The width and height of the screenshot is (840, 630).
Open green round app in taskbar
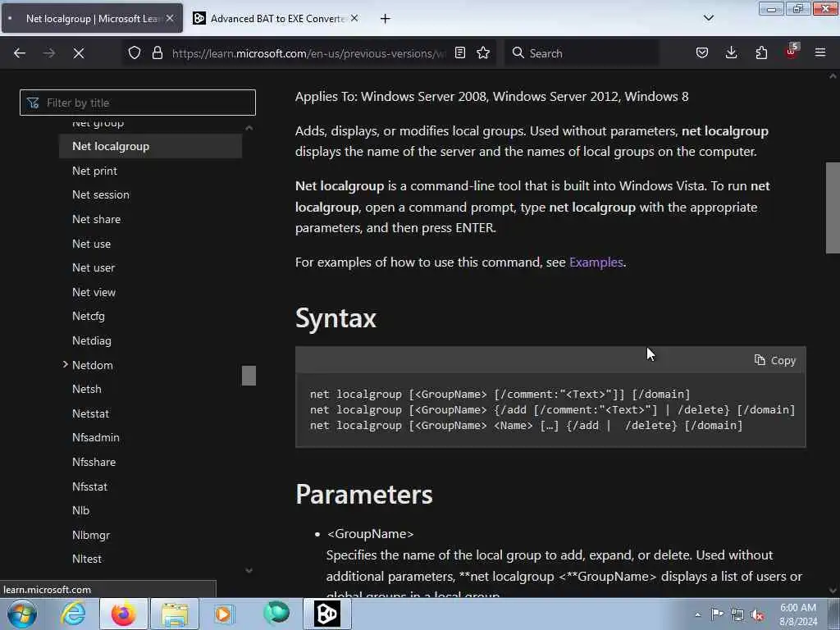276,614
